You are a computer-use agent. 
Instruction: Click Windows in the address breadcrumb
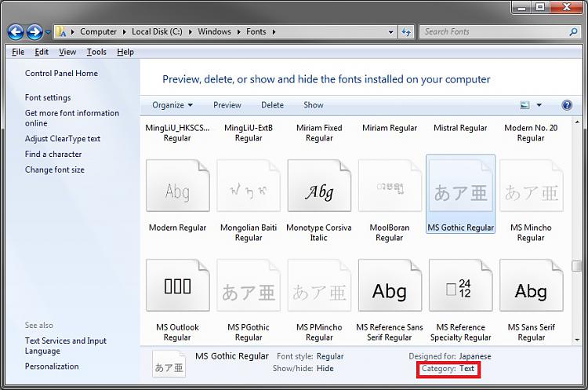[214, 32]
